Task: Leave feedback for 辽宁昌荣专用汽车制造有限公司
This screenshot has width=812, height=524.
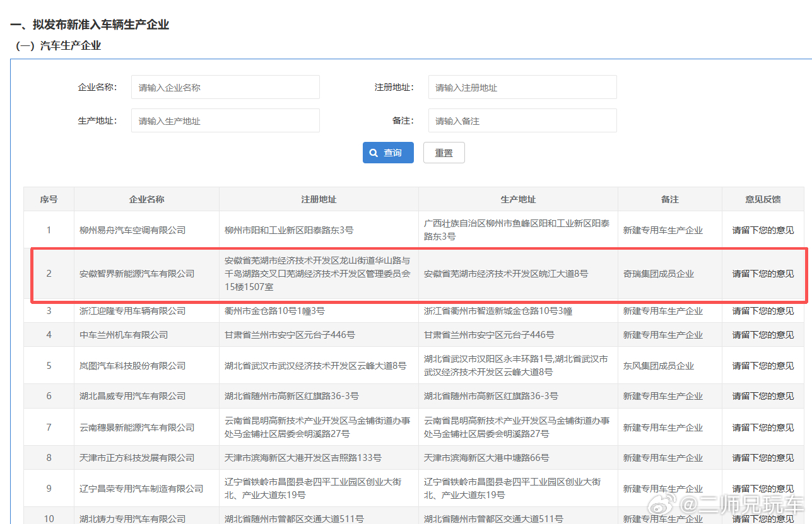Action: 763,489
